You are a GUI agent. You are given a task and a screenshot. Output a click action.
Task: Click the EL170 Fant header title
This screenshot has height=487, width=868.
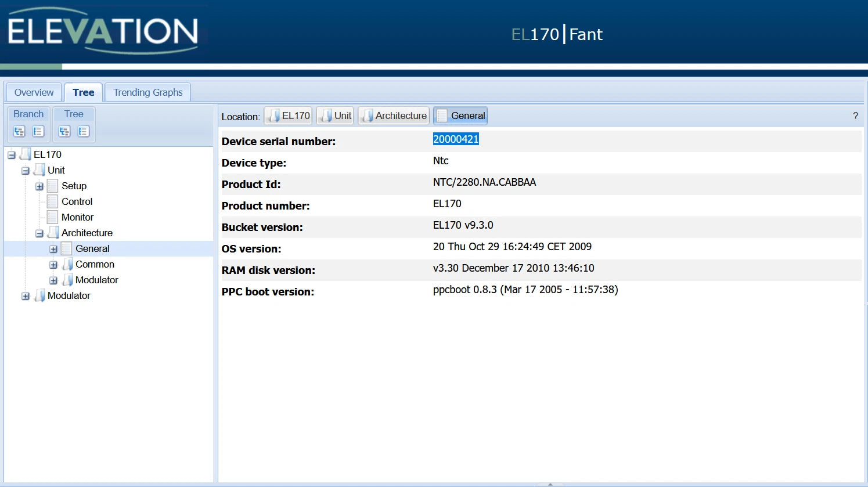(557, 34)
